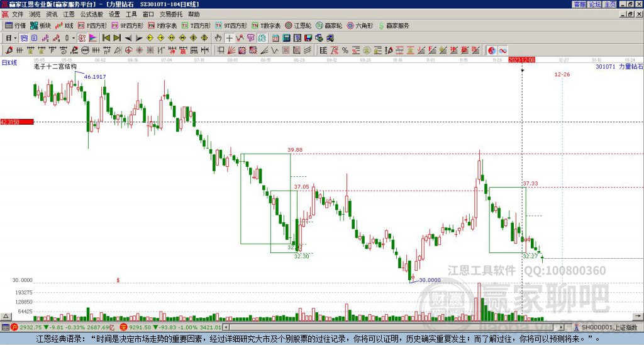Open the T数字表 tool

[266, 25]
